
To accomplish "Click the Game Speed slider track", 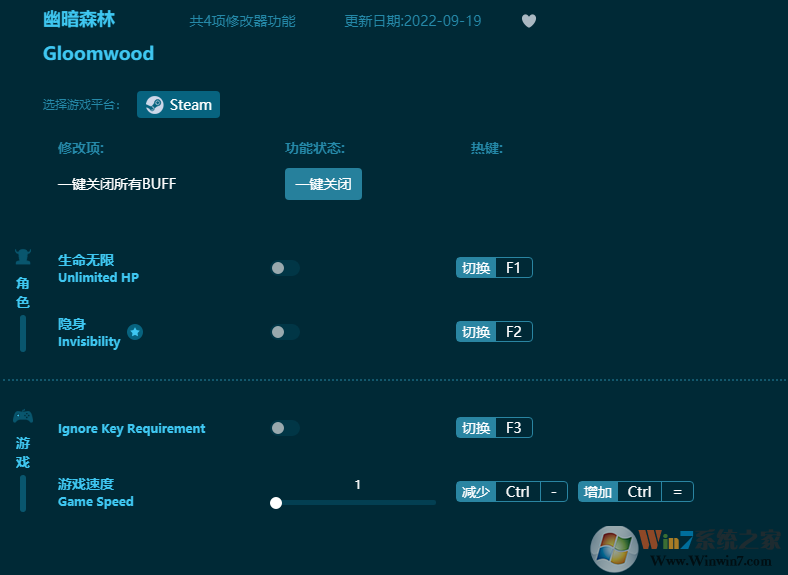I will [x=355, y=503].
